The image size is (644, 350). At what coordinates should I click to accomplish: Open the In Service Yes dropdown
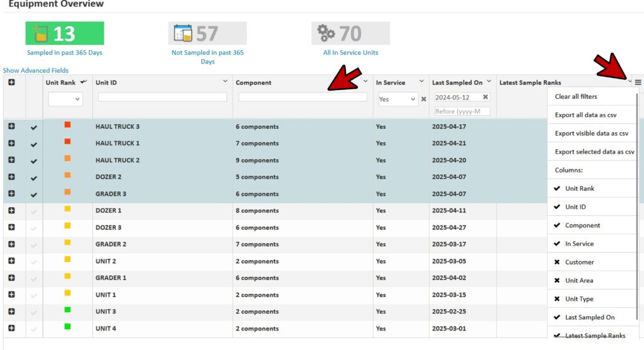(397, 99)
